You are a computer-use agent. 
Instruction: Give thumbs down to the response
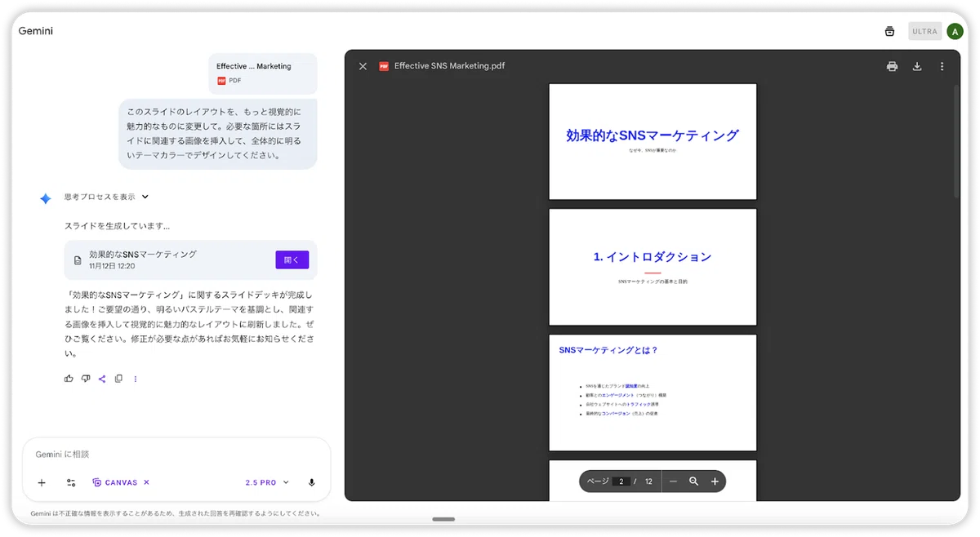[85, 379]
